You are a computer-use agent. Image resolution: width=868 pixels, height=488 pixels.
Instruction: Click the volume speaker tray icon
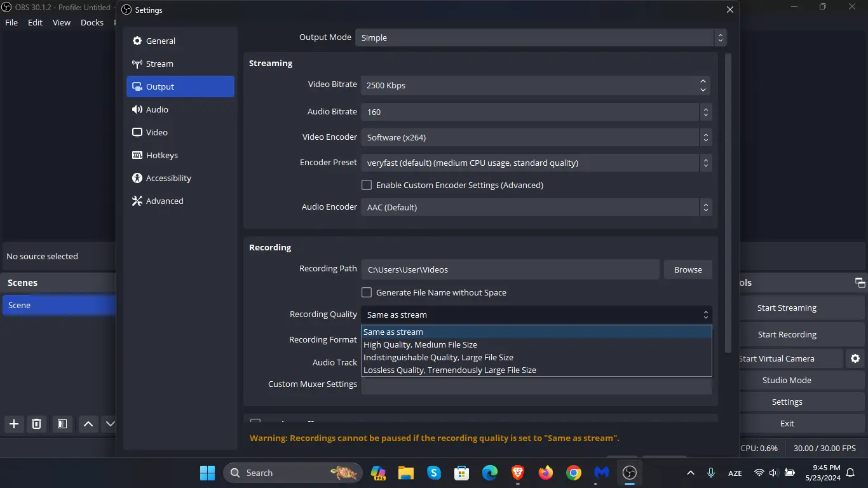[773, 473]
